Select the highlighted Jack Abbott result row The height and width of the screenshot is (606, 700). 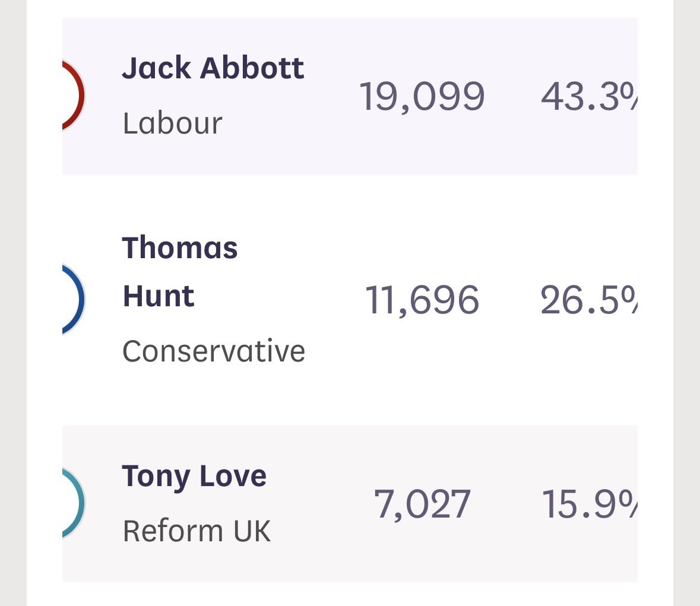coord(350,96)
